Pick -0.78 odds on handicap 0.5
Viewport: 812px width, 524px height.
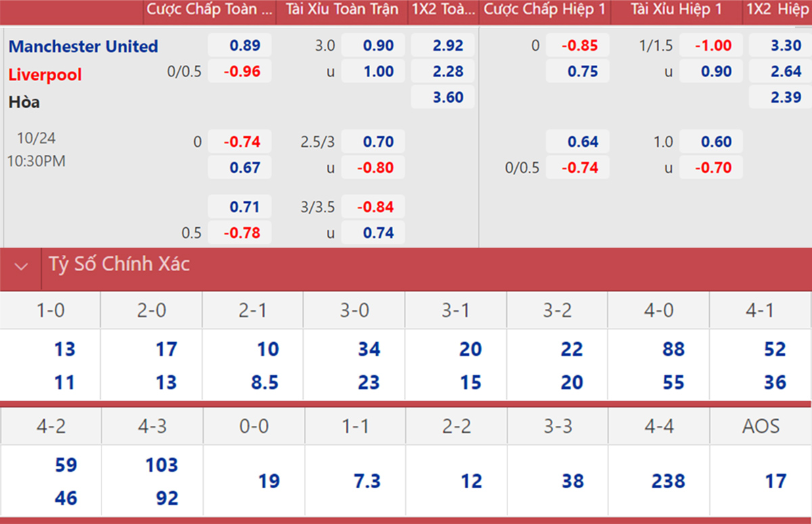point(240,233)
